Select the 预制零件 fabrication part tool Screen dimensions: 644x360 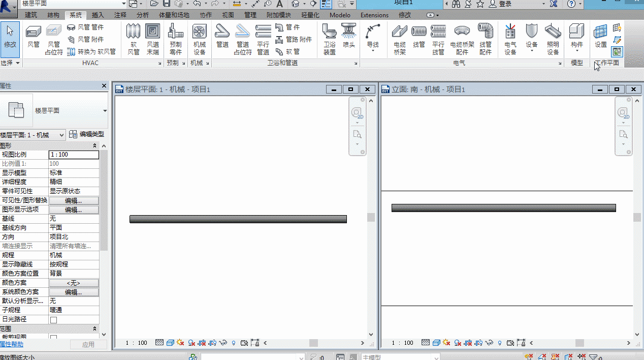[x=175, y=39]
